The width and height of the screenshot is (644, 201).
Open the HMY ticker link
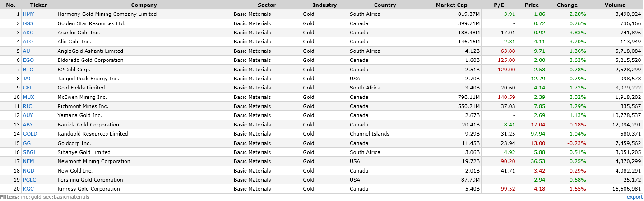click(x=28, y=14)
